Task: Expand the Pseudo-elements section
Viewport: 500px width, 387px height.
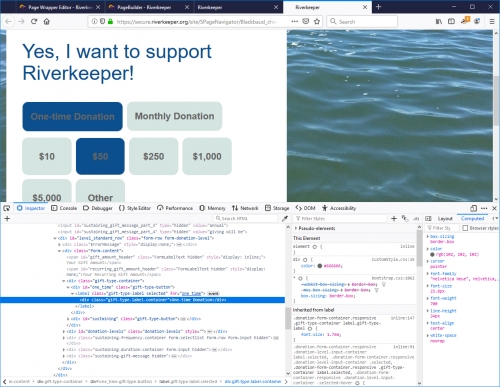Action: (296, 228)
